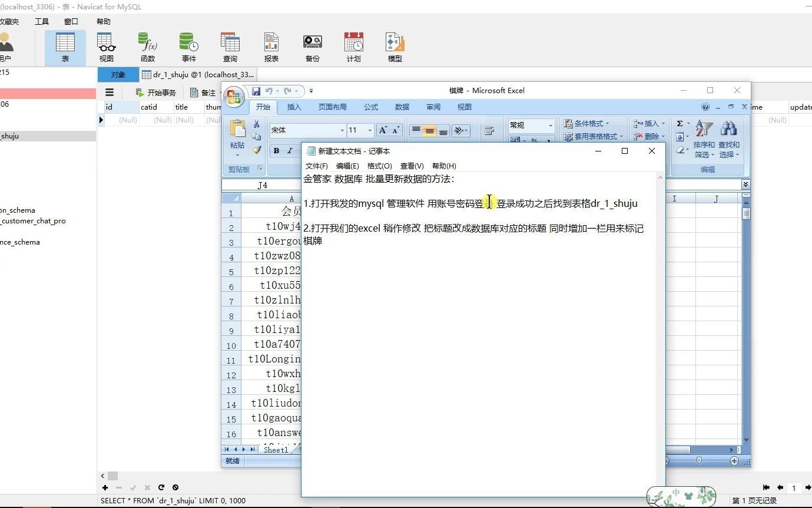Open the 事件 (Event) tool in Navicat
This screenshot has width=812, height=508.
(189, 48)
